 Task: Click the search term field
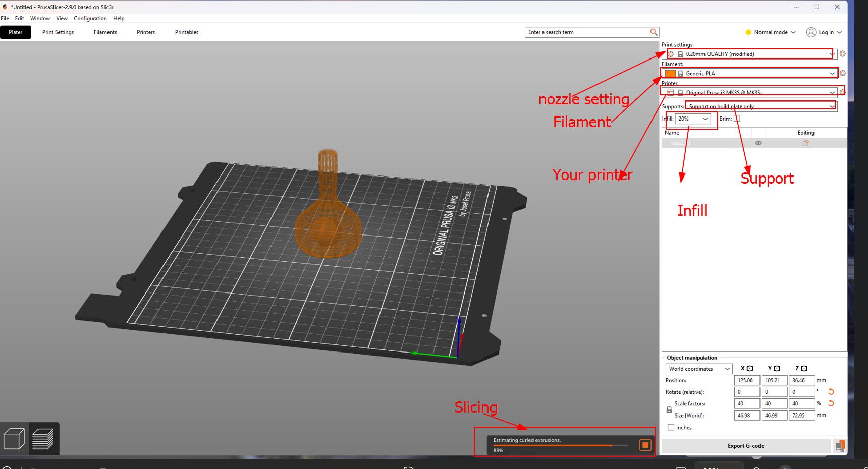point(587,32)
